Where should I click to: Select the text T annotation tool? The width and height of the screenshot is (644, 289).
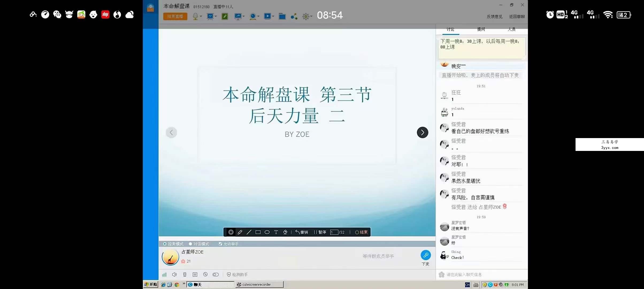pyautogui.click(x=276, y=232)
